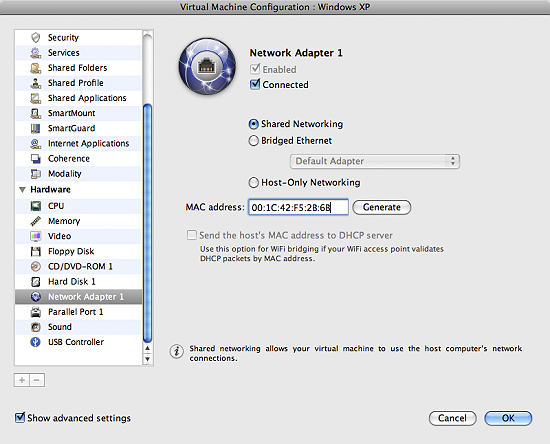Click the Video display icon

35,236
